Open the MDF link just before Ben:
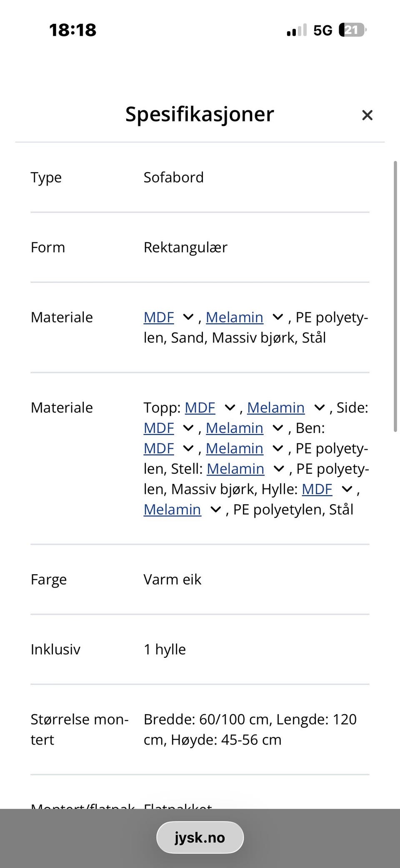Screen dimensions: 400x868 159,428
